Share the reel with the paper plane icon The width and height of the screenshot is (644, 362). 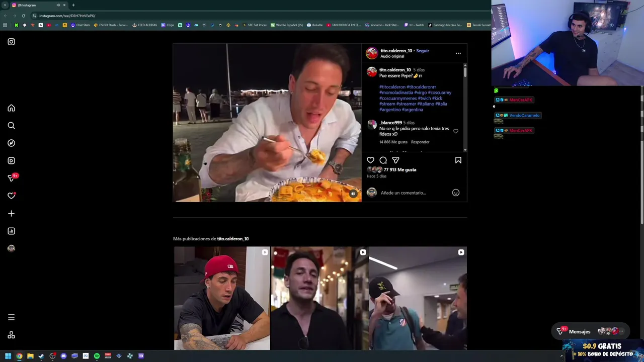point(395,160)
